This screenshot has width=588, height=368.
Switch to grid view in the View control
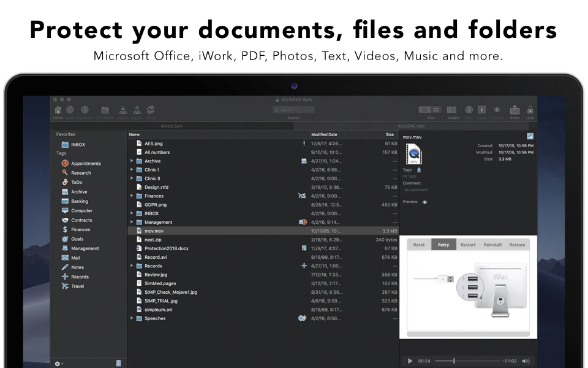click(x=436, y=109)
